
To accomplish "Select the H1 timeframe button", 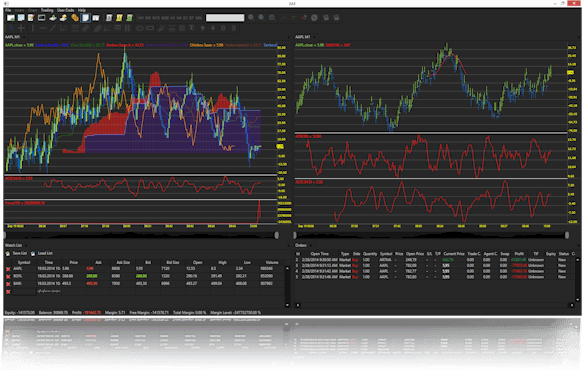I will point(173,18).
